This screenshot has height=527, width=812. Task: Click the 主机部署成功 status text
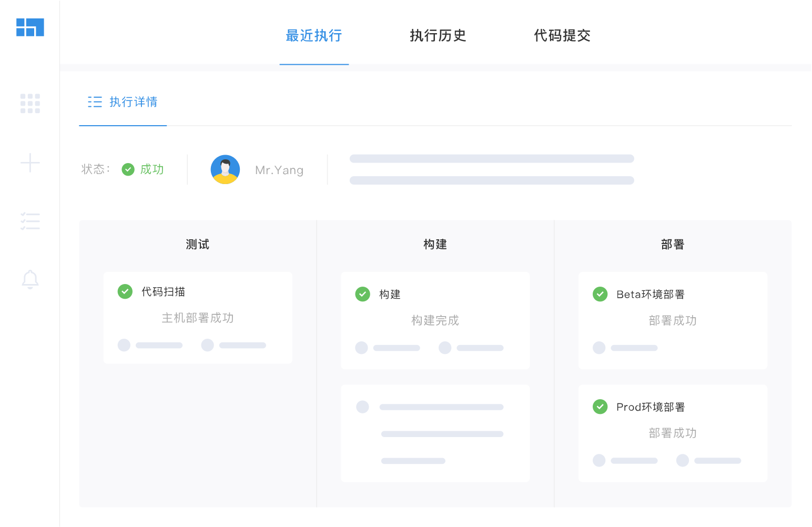(198, 318)
